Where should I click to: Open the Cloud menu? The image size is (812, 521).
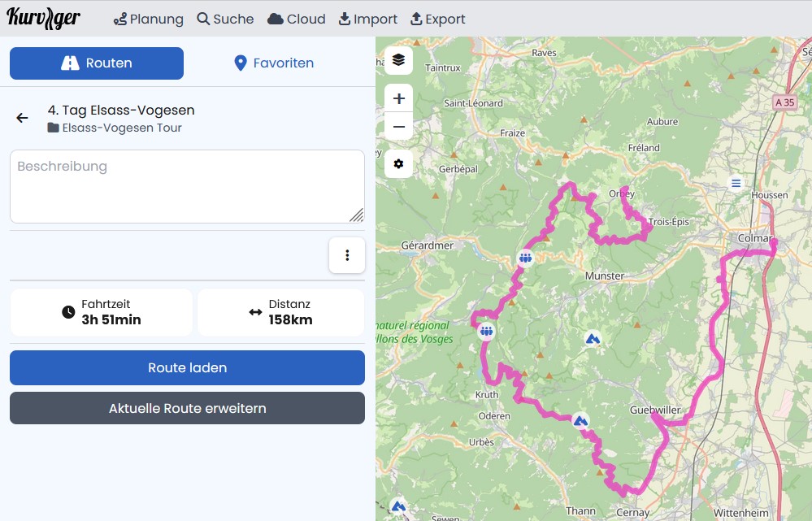tap(297, 19)
